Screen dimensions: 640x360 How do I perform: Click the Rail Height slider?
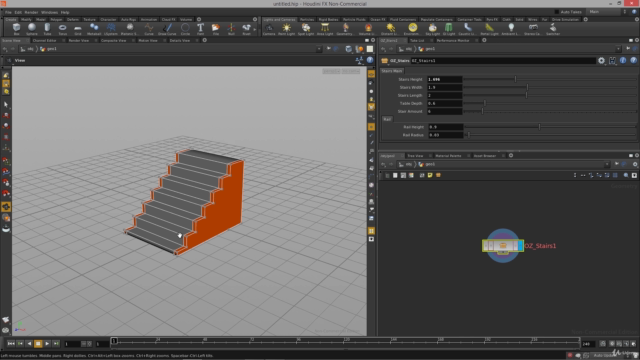550,127
